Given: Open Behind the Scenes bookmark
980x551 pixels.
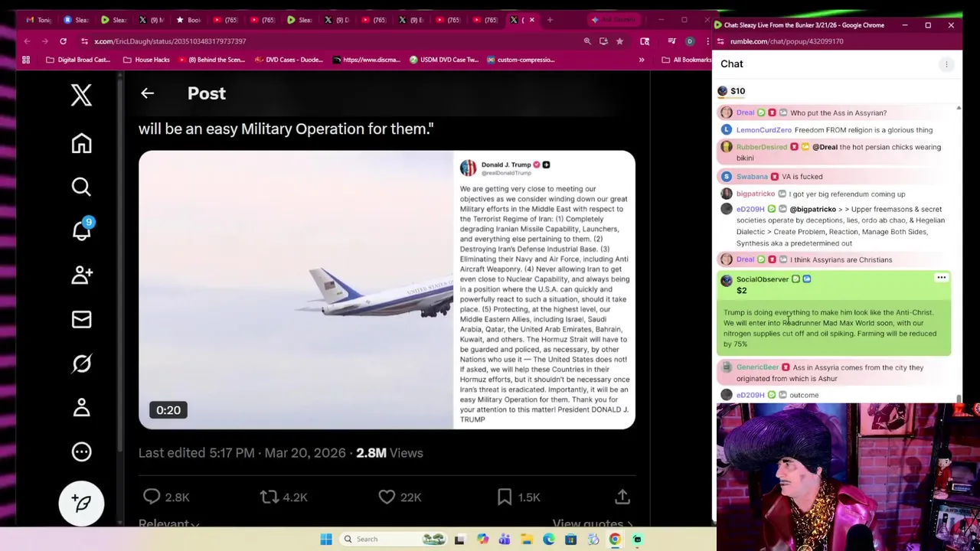Looking at the screenshot, I should click(211, 60).
